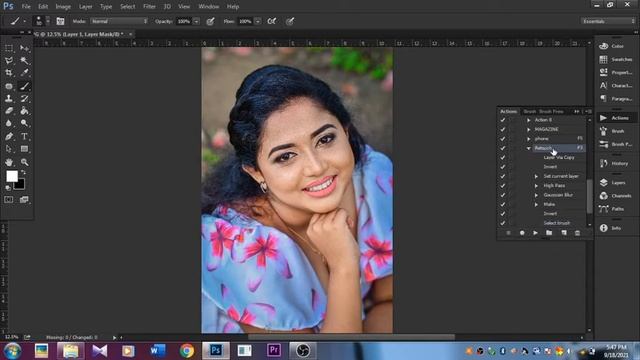The height and width of the screenshot is (360, 640).
Task: Switch to the Brush tab in Actions panel
Action: pos(529,111)
